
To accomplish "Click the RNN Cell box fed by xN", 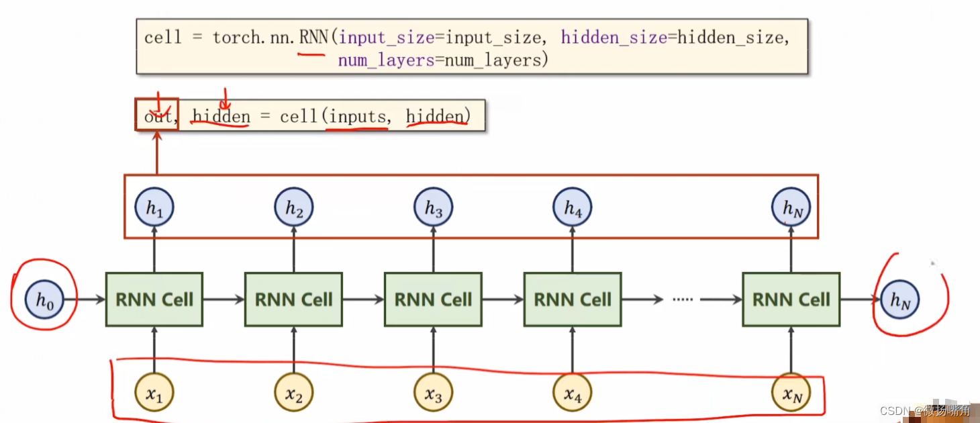I will [791, 299].
